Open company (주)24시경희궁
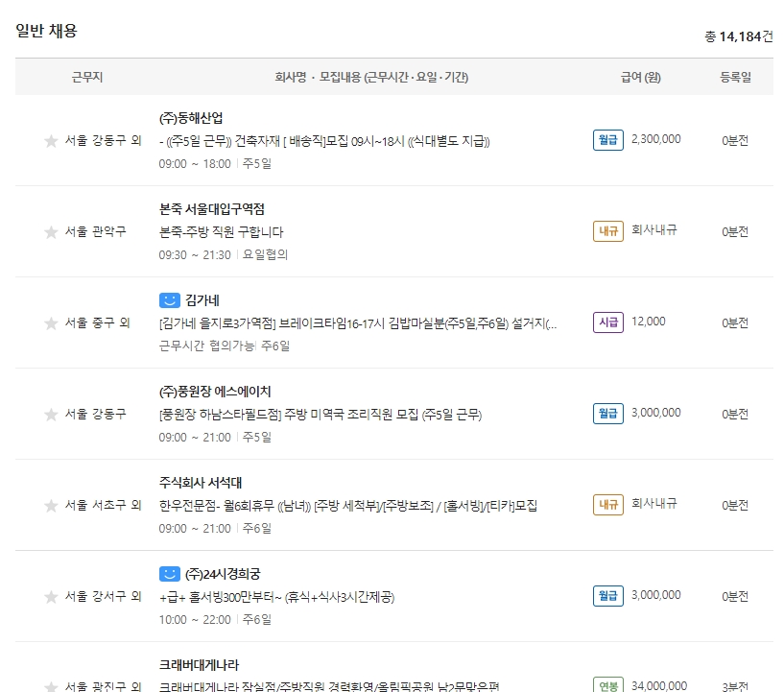The width and height of the screenshot is (784, 692). [223, 574]
